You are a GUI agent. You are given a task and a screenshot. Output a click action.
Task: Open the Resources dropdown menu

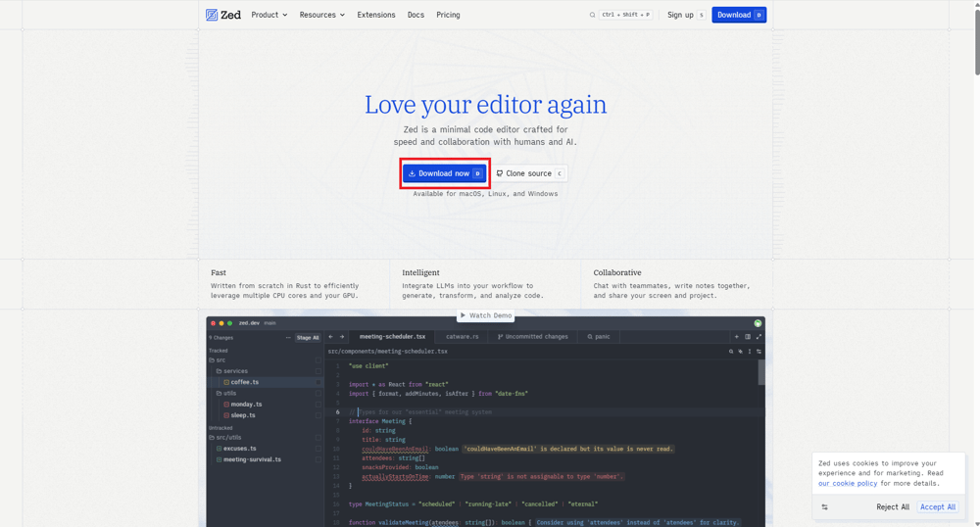coord(322,15)
